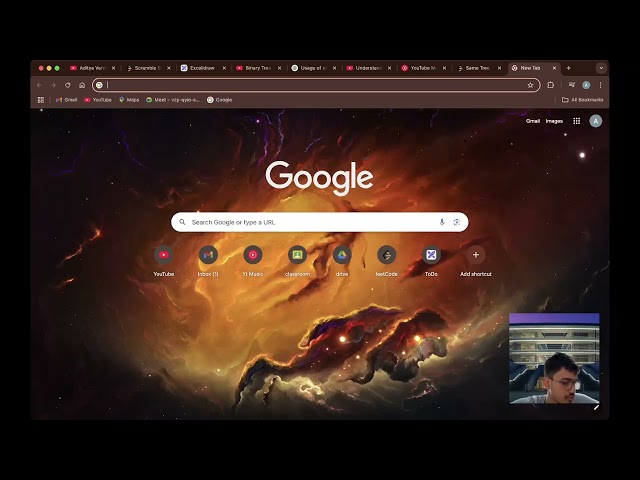Screen dimensions: 640x480
Task: Open the Yt Music shortcut
Action: [253, 261]
